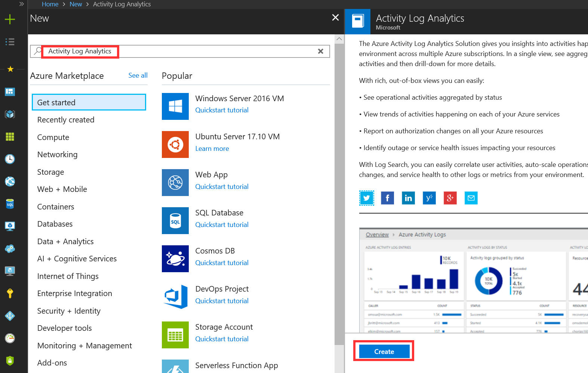Select Enterprise Integration category
Screen dimensions: 588x373
(75, 293)
